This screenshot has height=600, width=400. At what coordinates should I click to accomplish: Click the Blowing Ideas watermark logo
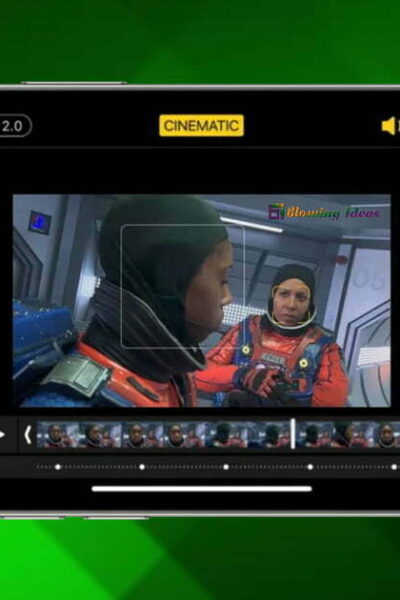pyautogui.click(x=323, y=212)
